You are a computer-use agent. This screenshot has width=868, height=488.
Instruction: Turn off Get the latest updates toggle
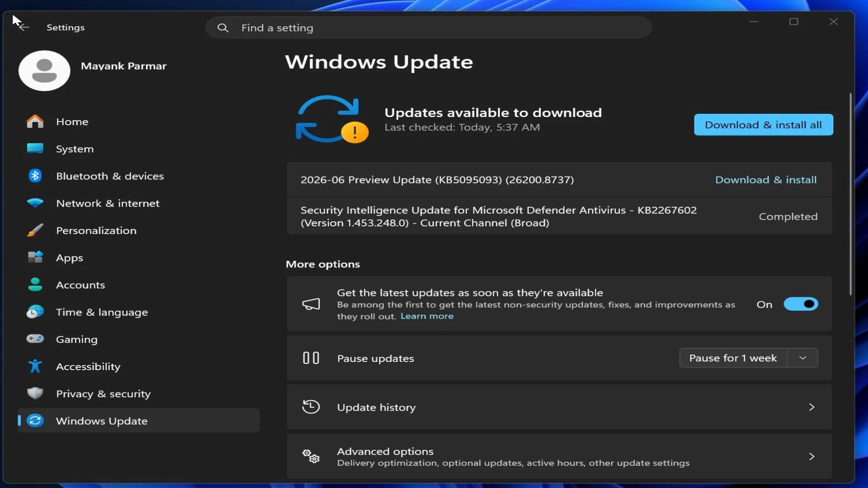(801, 304)
